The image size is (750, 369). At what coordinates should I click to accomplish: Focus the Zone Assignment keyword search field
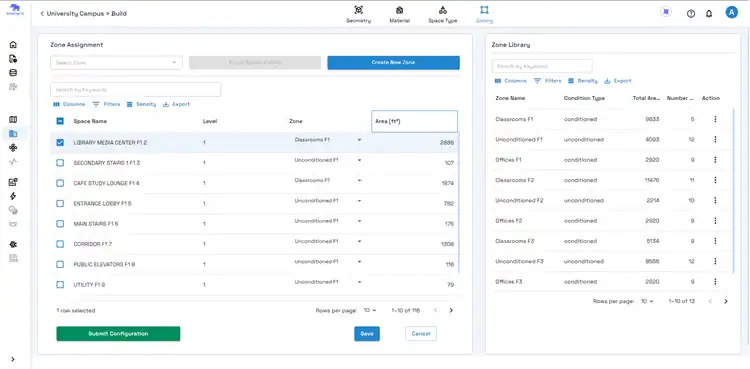pos(135,89)
